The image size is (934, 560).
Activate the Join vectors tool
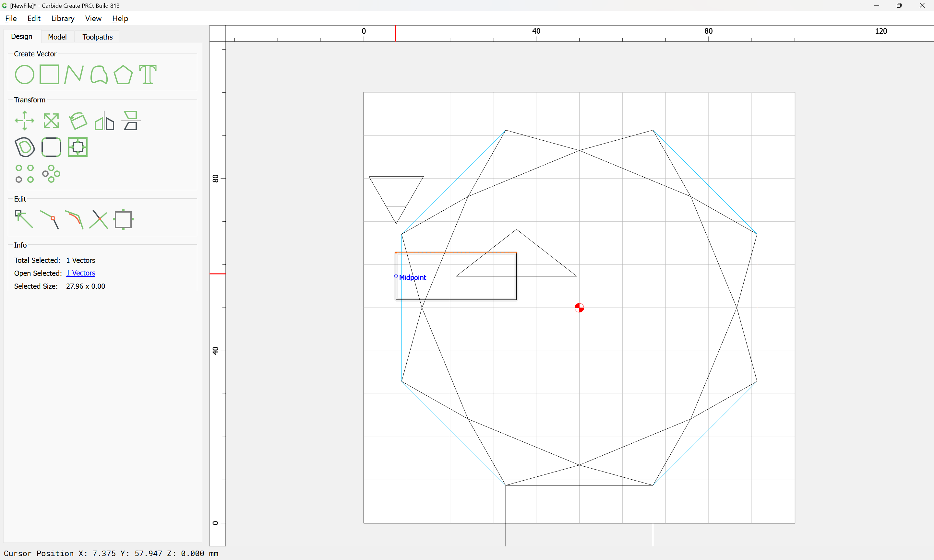(x=49, y=219)
